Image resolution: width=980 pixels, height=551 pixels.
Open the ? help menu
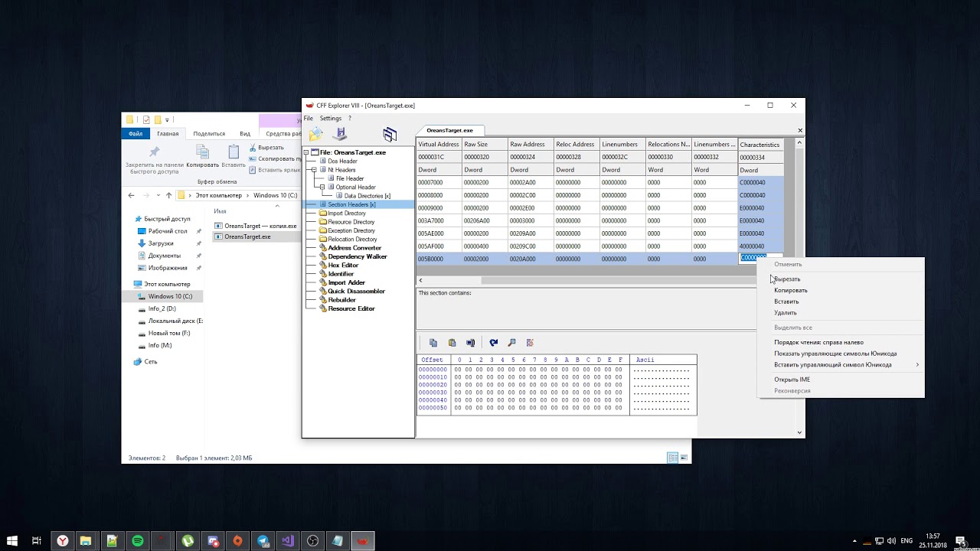[350, 119]
